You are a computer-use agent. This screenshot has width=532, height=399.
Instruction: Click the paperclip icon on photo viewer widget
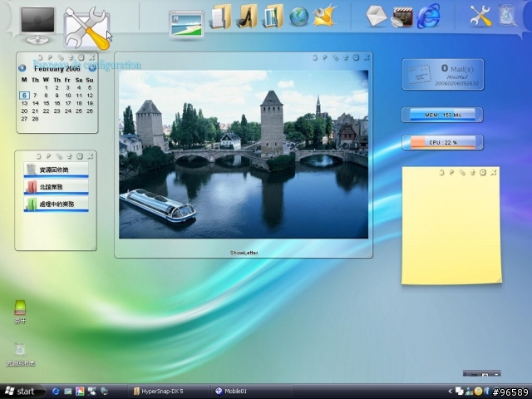[x=336, y=58]
